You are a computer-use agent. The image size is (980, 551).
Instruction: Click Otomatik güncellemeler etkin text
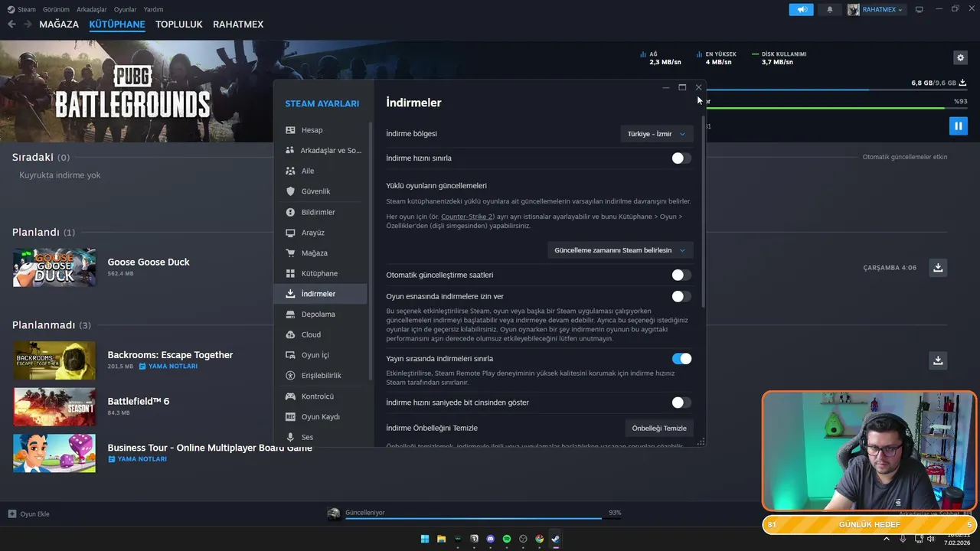pyautogui.click(x=905, y=157)
